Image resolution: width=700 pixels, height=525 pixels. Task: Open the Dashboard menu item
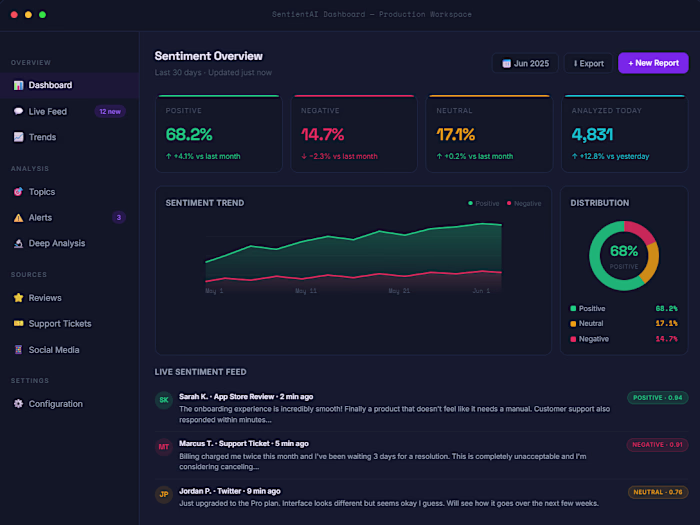click(70, 85)
